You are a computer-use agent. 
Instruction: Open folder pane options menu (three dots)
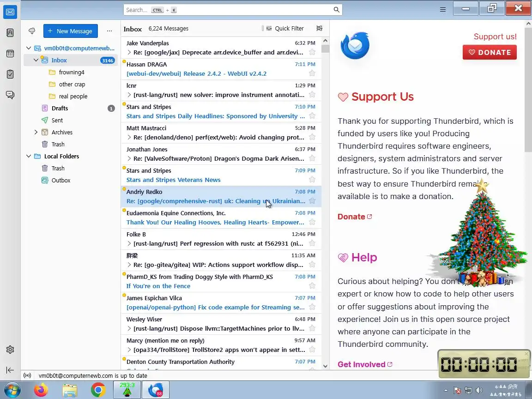109,31
